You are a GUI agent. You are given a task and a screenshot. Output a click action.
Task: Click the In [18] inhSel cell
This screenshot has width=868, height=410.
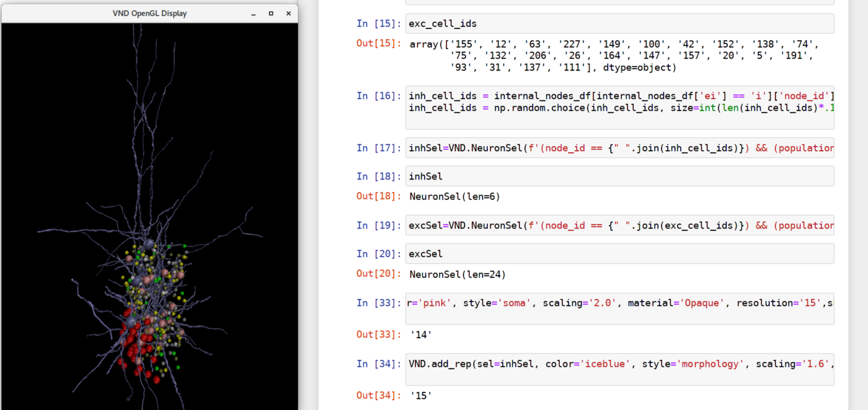tap(620, 176)
